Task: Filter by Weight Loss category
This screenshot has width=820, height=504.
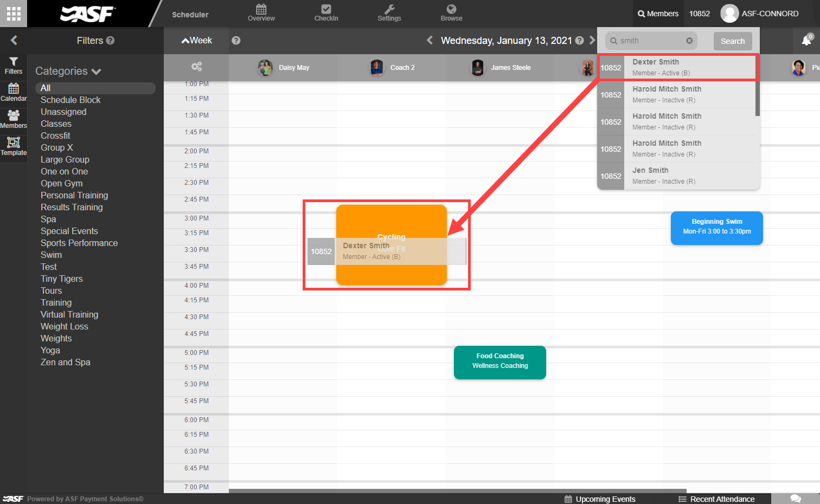Action: (x=64, y=326)
